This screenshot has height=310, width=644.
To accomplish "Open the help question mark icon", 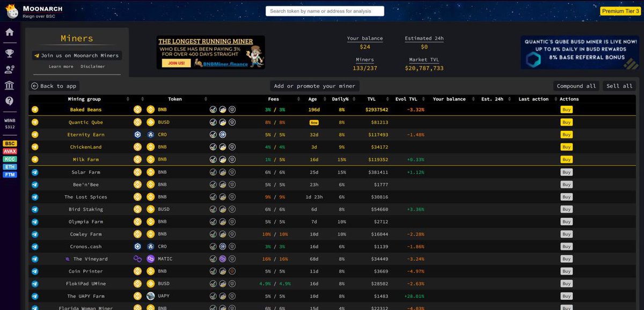I will point(9,101).
